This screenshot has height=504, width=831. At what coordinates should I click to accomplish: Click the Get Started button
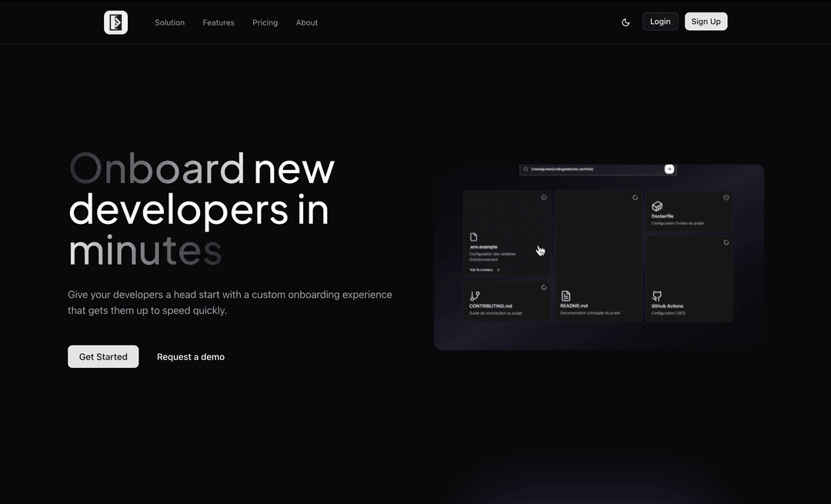(x=103, y=357)
